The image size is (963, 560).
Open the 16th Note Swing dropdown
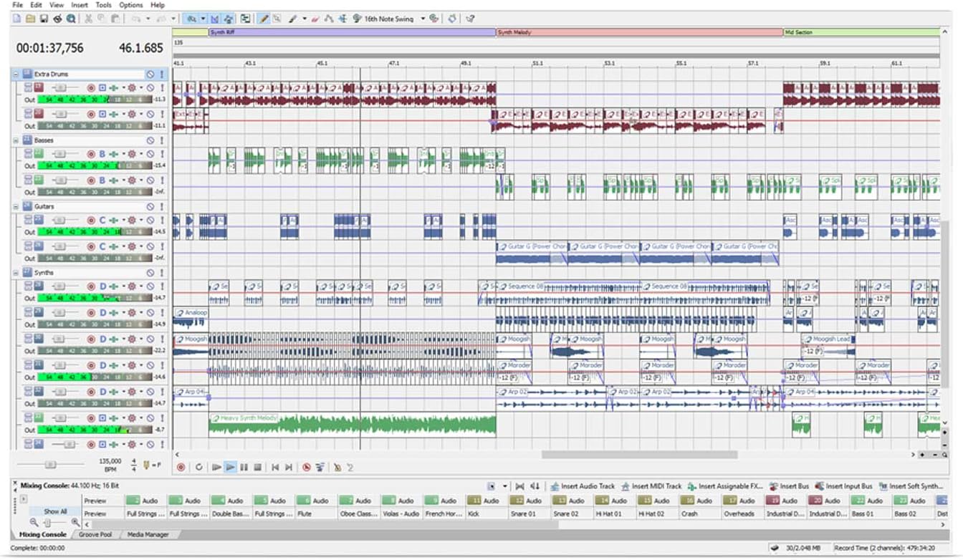tap(424, 19)
